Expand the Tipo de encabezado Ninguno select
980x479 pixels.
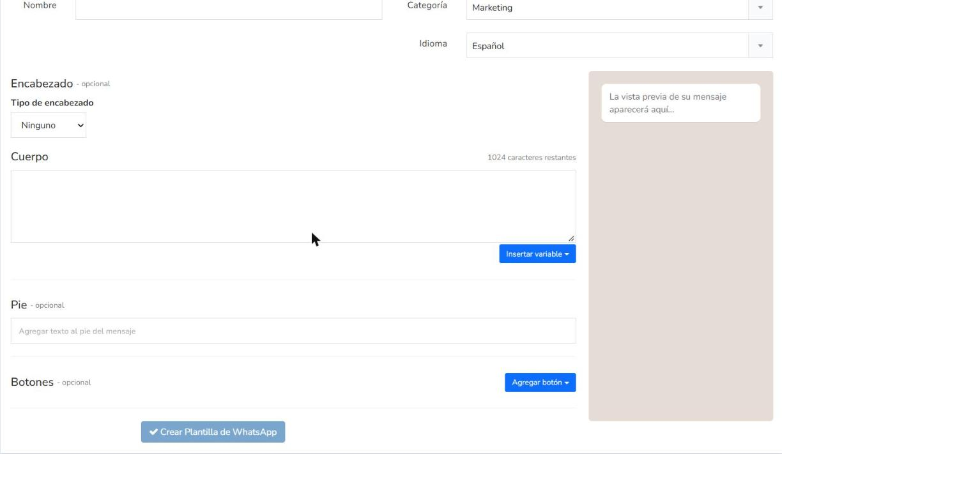pos(49,125)
